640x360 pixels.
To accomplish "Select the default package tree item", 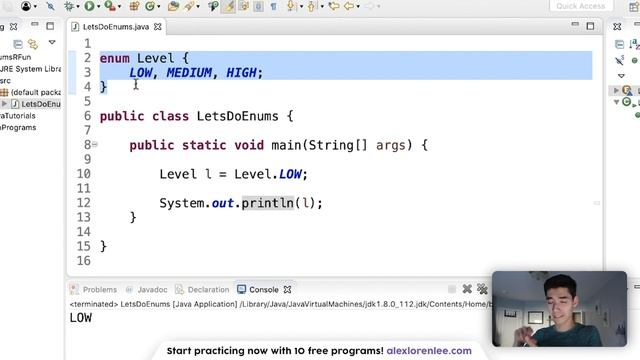I will pos(31,92).
